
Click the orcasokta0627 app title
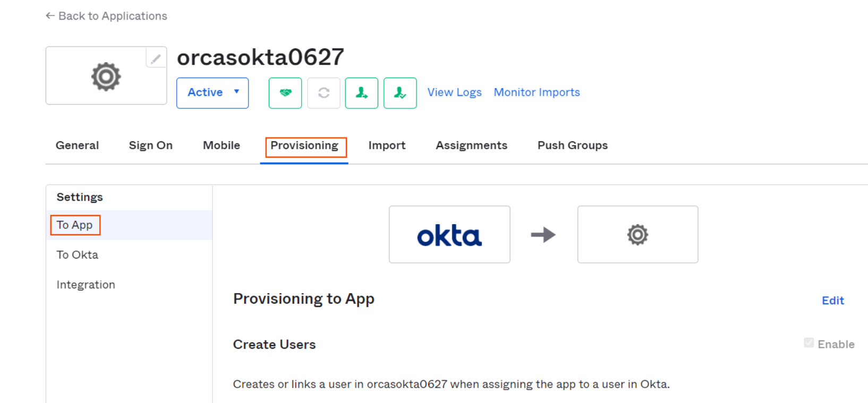(x=260, y=57)
